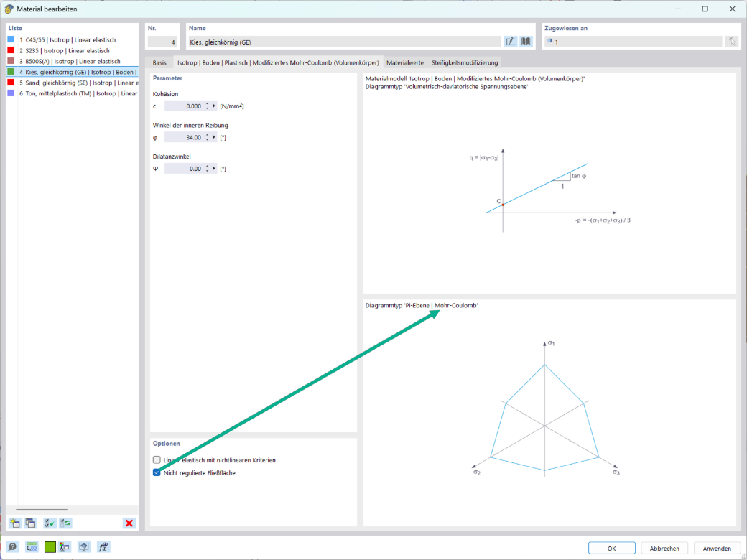747x560 pixels.
Task: Confirm with the OK button
Action: click(x=612, y=548)
